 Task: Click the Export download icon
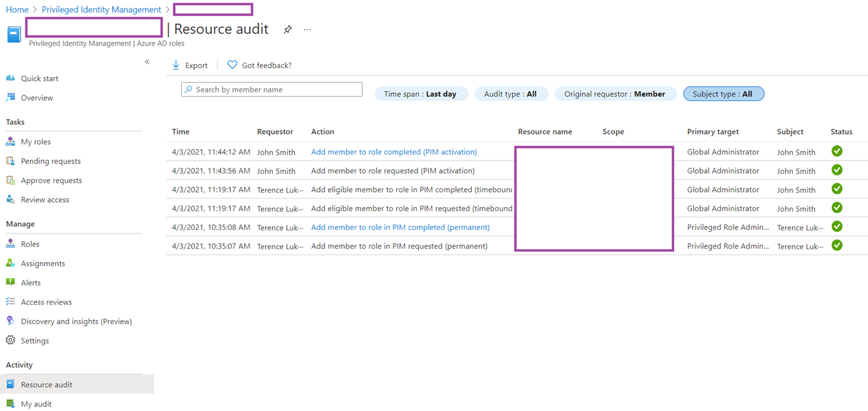point(176,65)
